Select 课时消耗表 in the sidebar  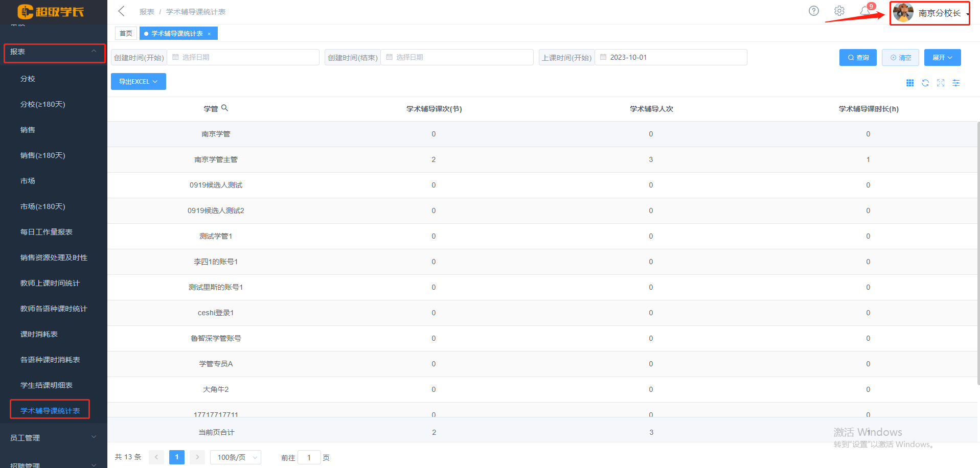point(39,334)
